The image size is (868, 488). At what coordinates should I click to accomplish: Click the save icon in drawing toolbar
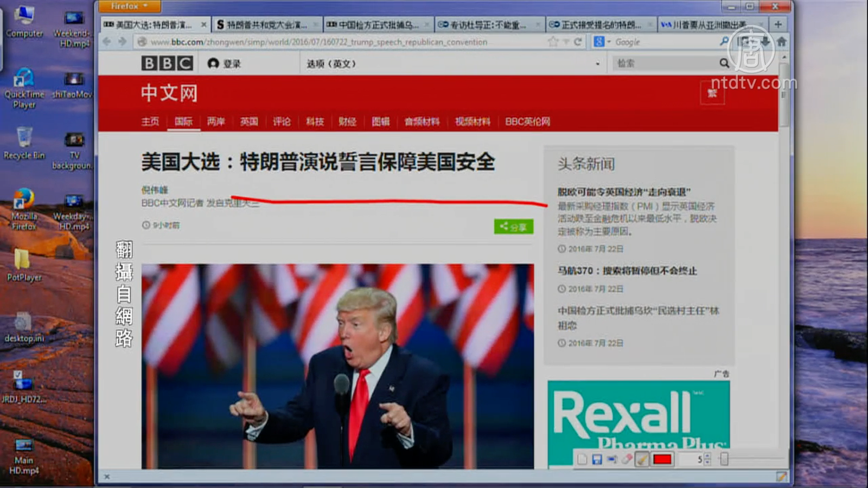(x=597, y=460)
